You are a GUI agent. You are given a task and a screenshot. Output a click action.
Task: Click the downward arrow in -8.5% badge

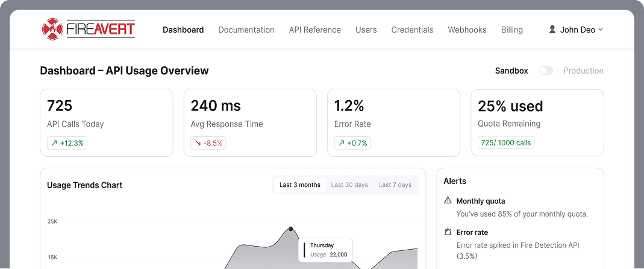click(x=198, y=143)
